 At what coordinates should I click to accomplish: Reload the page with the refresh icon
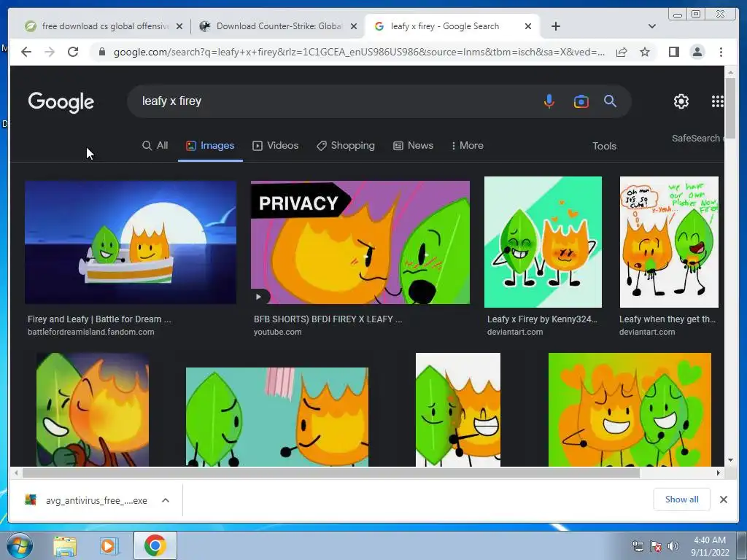tap(73, 52)
